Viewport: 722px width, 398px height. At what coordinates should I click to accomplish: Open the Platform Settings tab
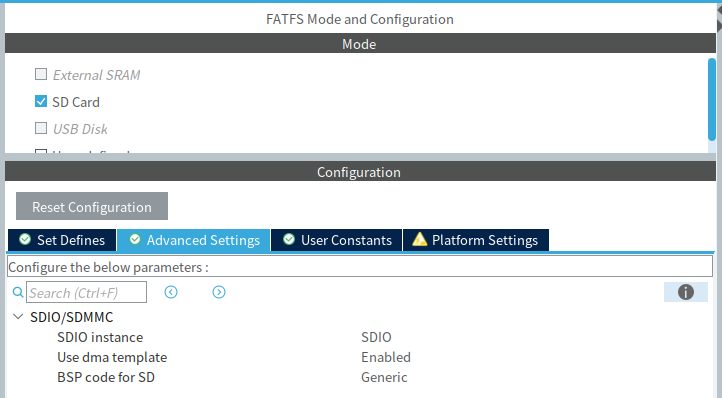476,240
